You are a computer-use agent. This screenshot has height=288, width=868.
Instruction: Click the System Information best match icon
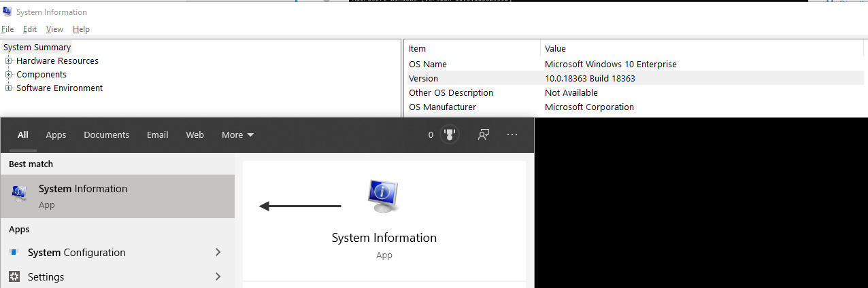(x=19, y=195)
